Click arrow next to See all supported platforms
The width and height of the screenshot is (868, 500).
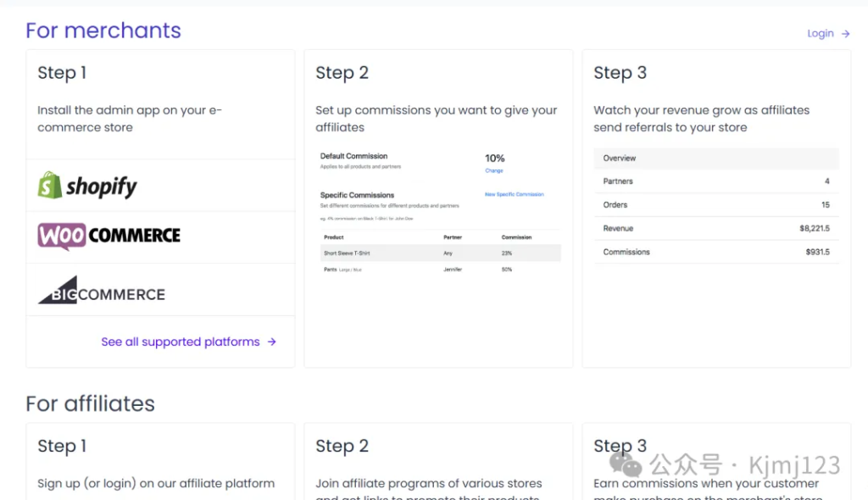pos(272,342)
